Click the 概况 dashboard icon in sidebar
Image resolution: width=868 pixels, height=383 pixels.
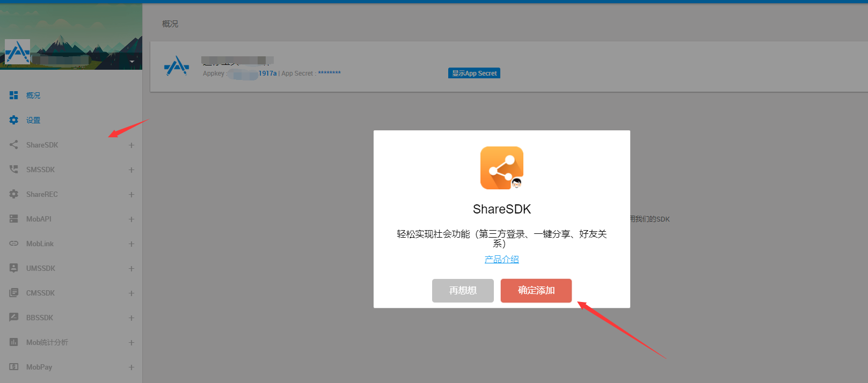[14, 95]
